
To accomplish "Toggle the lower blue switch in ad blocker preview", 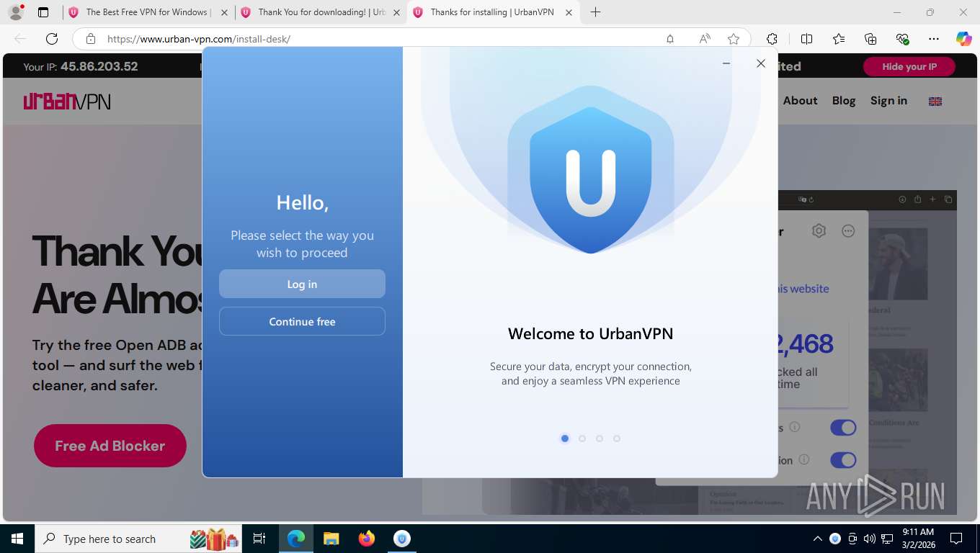I will 843,459.
